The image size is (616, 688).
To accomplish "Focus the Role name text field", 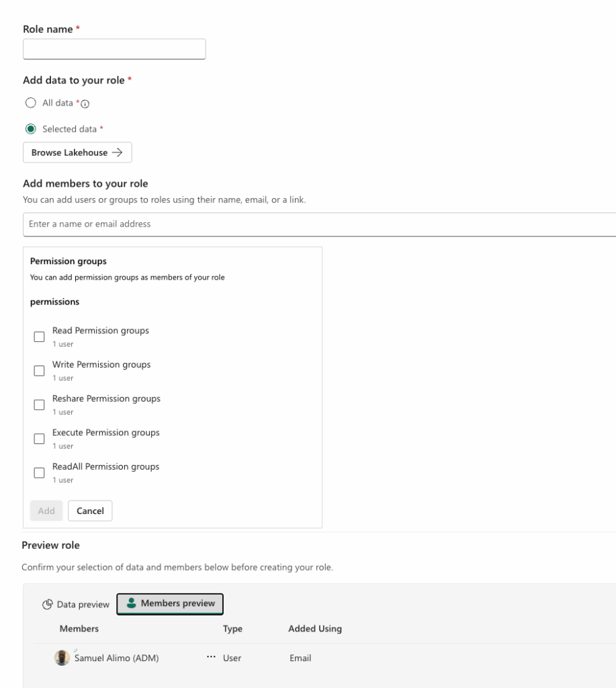I will (x=114, y=49).
